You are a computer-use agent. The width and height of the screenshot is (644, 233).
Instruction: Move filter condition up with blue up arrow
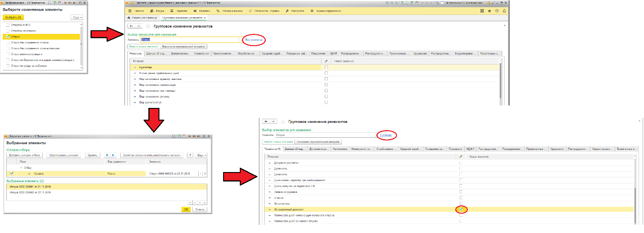pos(107,155)
